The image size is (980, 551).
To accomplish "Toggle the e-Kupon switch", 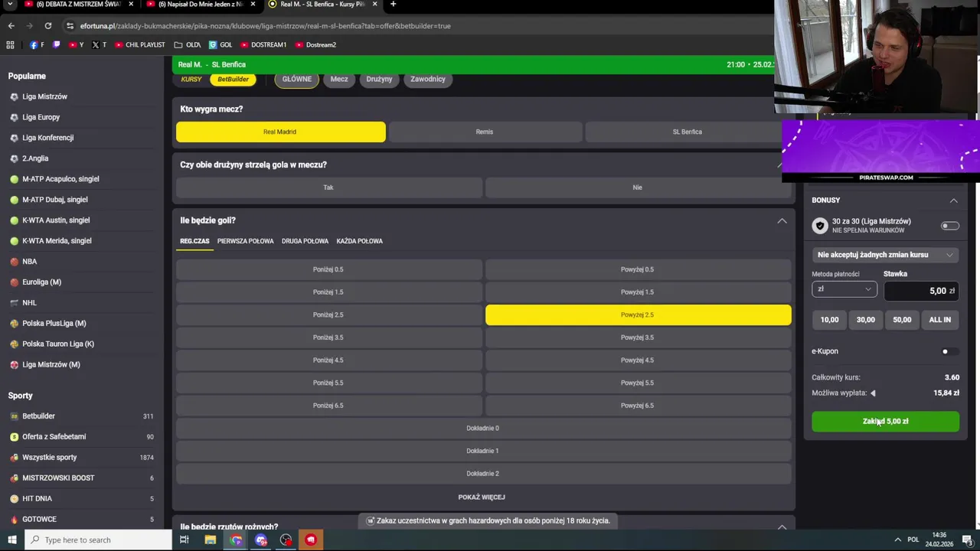I will (x=949, y=352).
